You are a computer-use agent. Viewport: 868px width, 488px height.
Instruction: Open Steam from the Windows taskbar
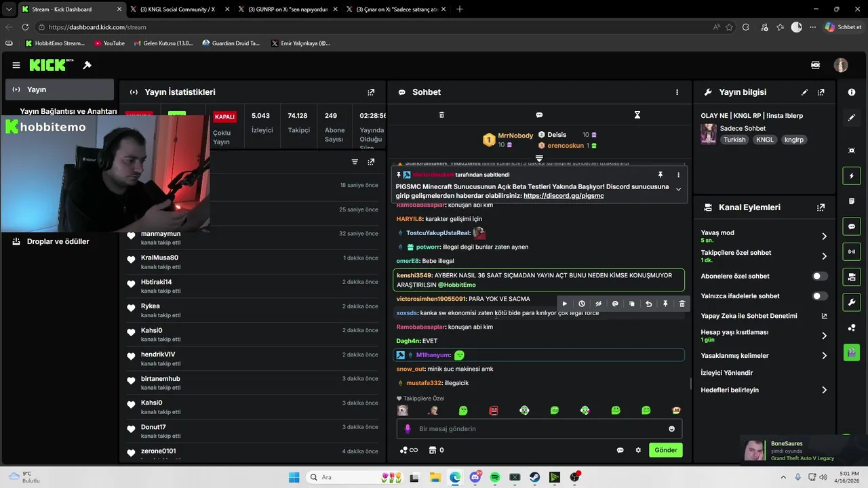[x=534, y=477]
